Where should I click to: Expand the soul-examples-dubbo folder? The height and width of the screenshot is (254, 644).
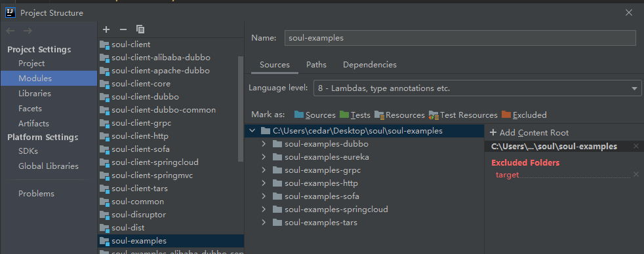[264, 144]
